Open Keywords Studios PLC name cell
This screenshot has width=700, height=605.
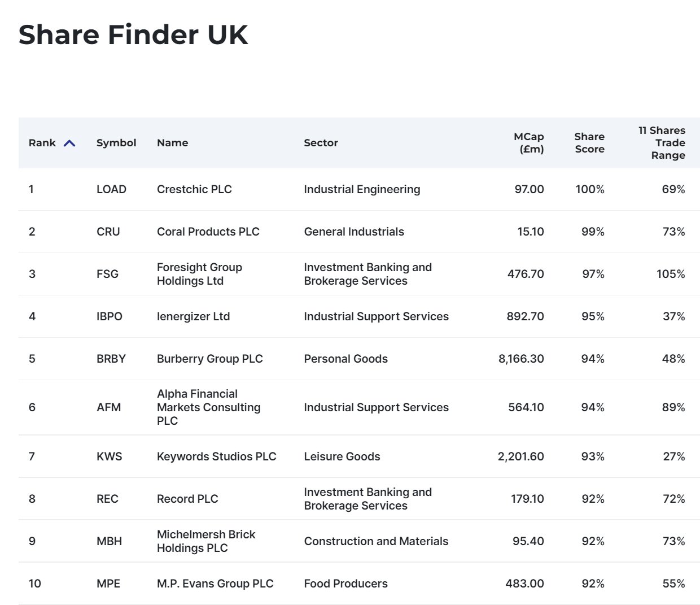217,456
